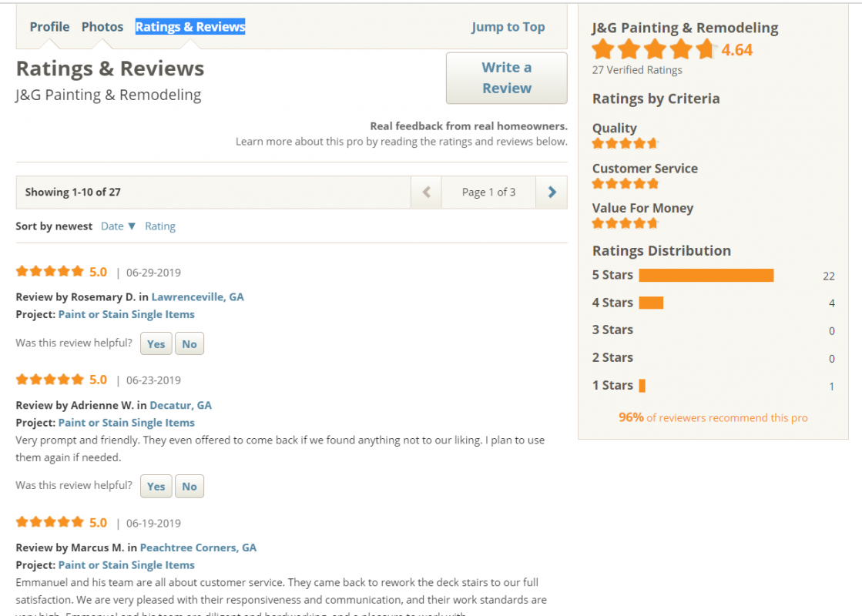Click the Jump to Top link

508,27
